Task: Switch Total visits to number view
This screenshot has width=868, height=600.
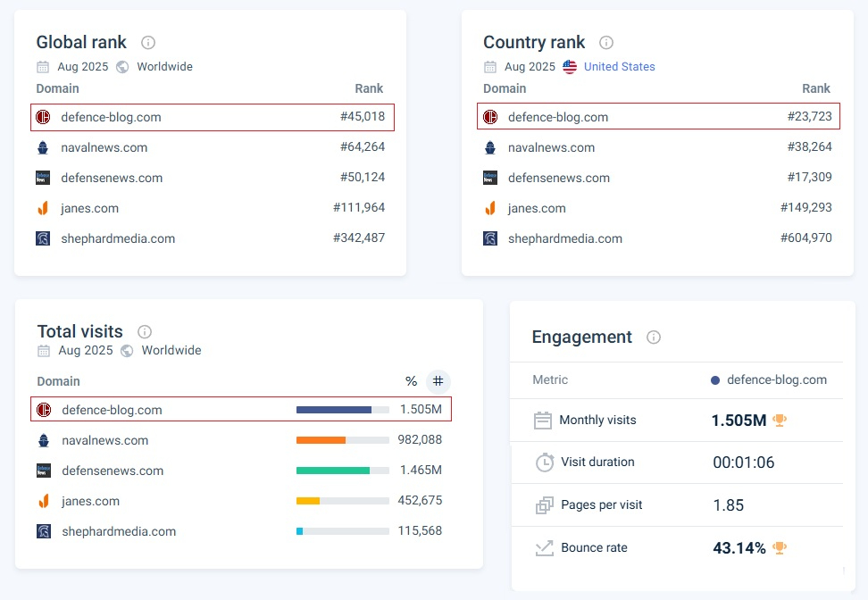Action: click(x=438, y=381)
